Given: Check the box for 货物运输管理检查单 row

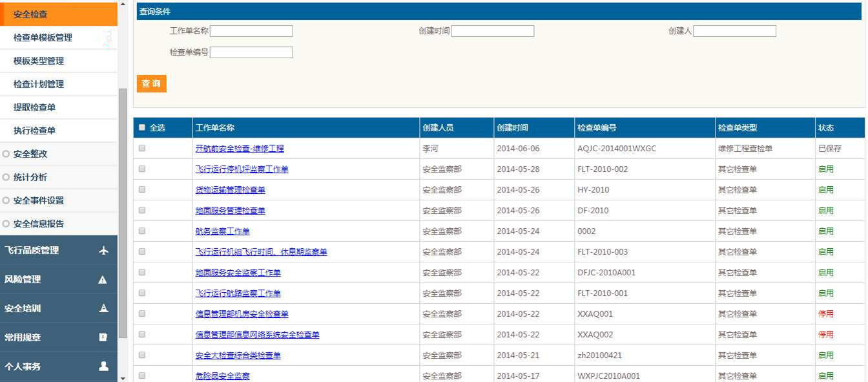Looking at the screenshot, I should 142,189.
